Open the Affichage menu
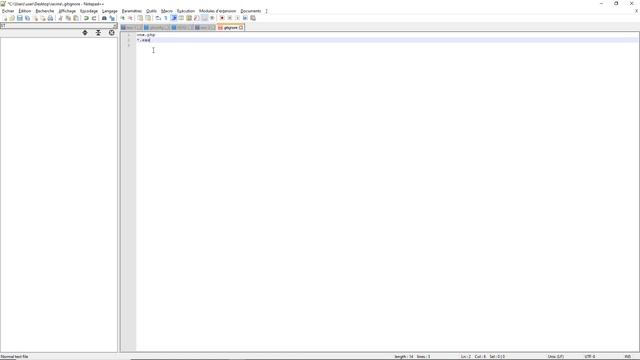 coord(67,11)
